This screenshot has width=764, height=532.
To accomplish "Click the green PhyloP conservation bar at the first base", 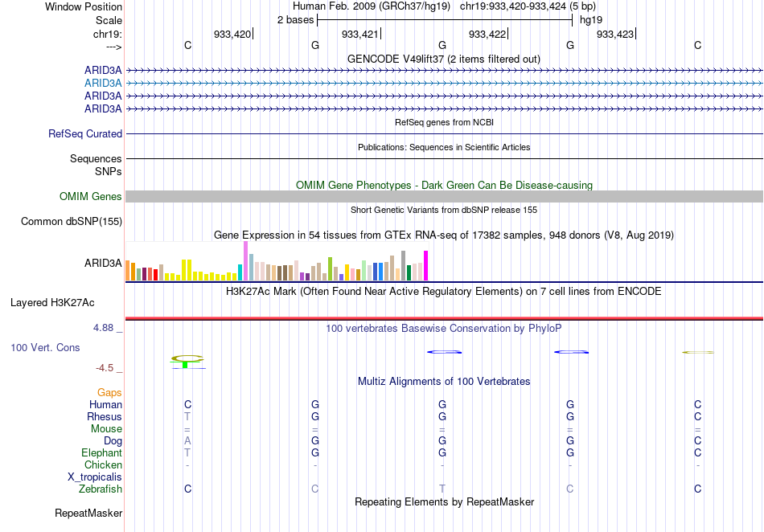I will (x=185, y=365).
